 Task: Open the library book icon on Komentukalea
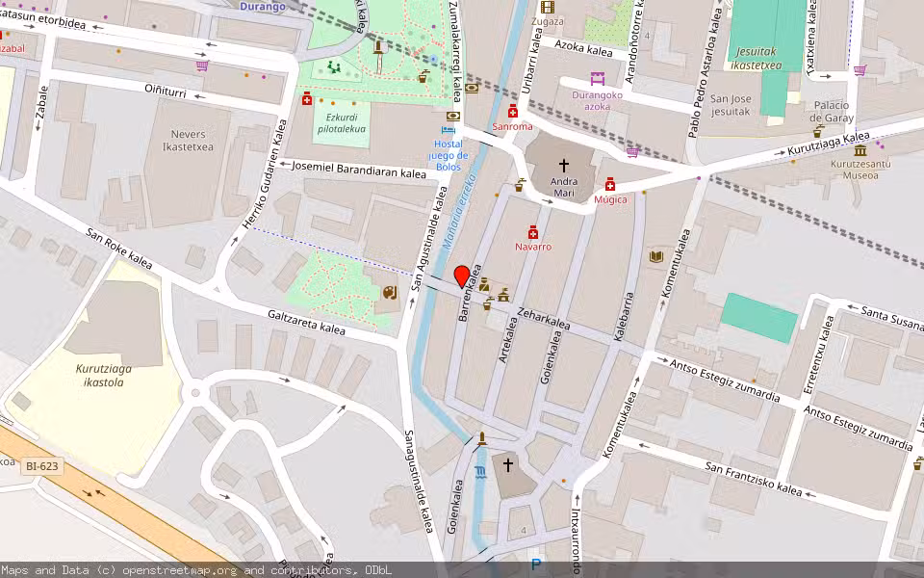pyautogui.click(x=656, y=256)
